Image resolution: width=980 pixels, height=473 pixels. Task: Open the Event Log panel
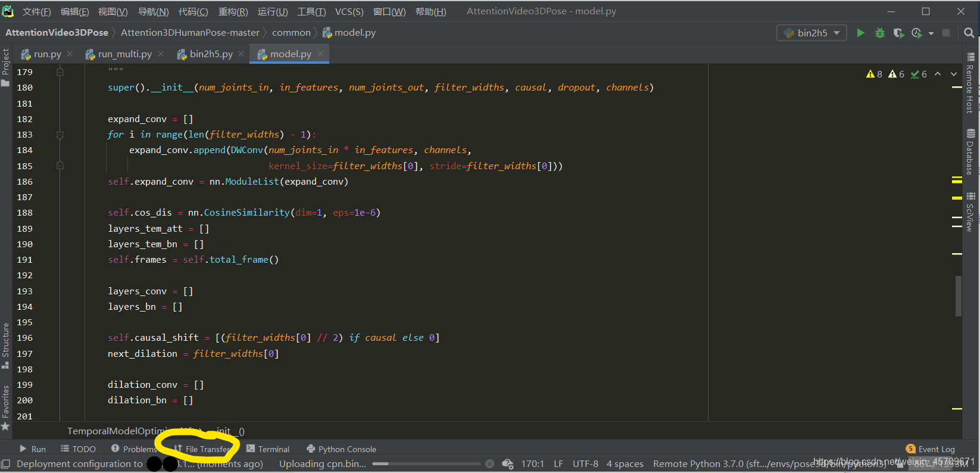pyautogui.click(x=930, y=449)
